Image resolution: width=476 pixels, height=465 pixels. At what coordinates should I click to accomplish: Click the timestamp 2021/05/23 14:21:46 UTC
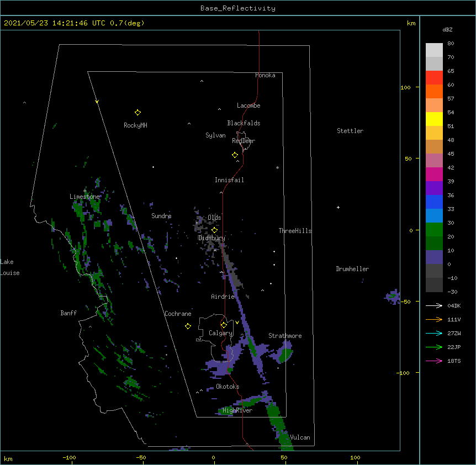(55, 23)
